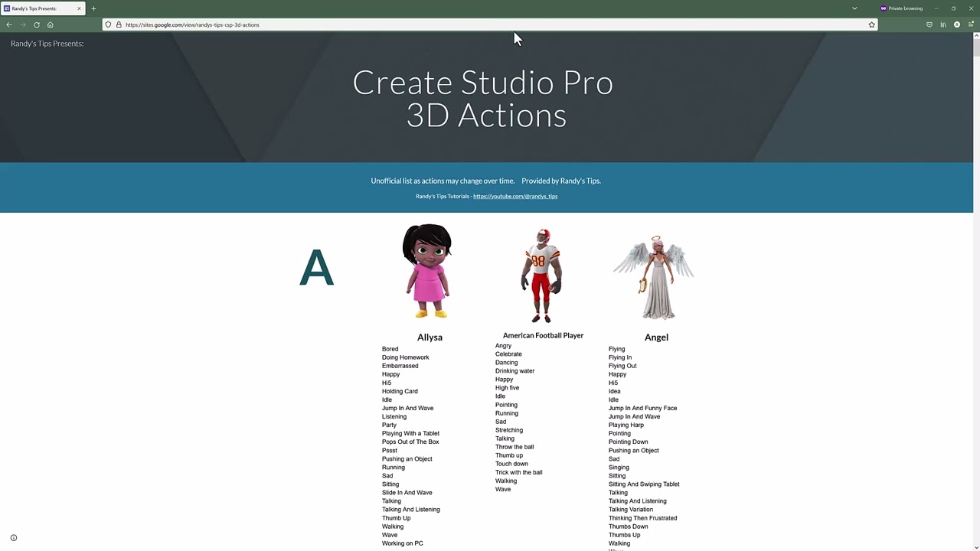Click the Randy's Tips Presents site title
The image size is (980, 551).
pos(47,44)
